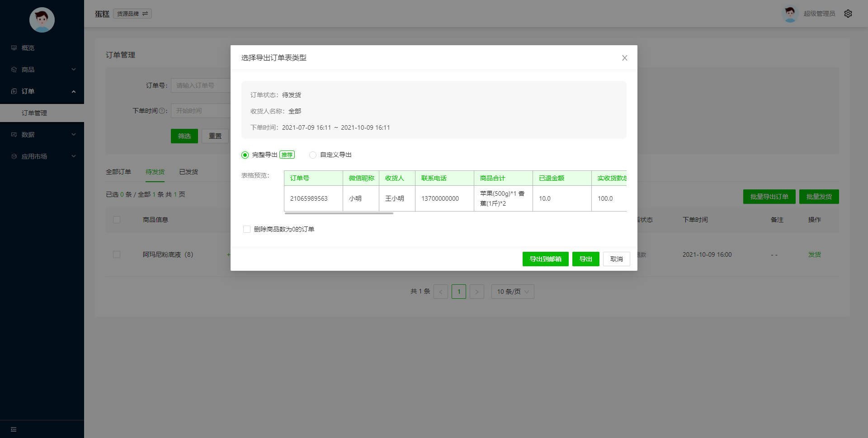
Task: Click the 商品合计 column header
Action: [503, 178]
